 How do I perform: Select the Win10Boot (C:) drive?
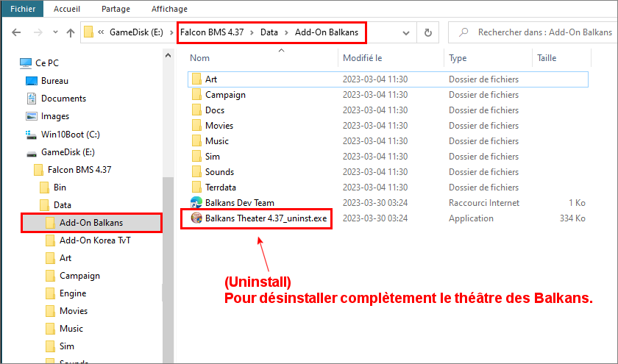(70, 135)
